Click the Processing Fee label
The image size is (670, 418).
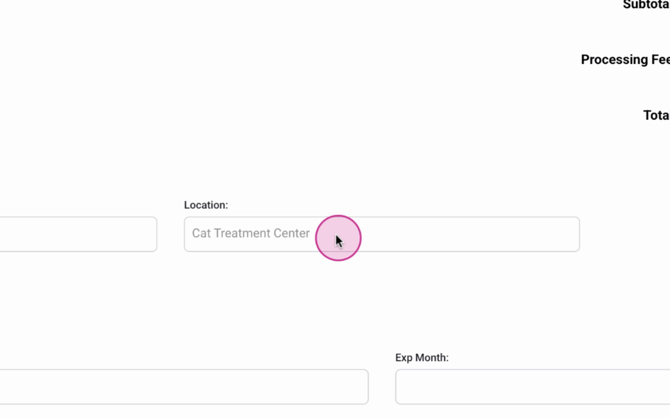coord(625,60)
